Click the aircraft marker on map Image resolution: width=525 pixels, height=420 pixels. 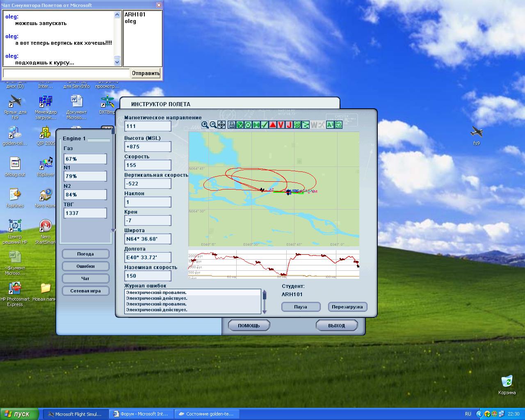pyautogui.click(x=262, y=189)
